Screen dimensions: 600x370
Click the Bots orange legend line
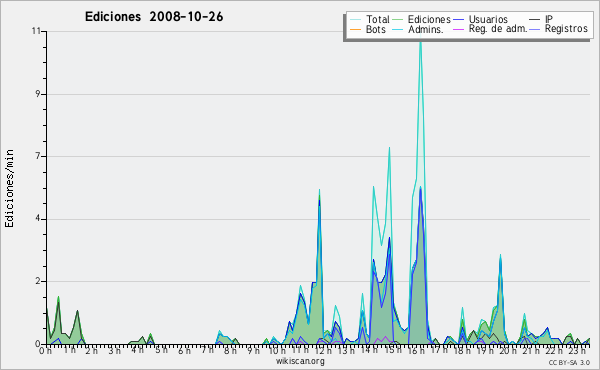click(x=355, y=29)
